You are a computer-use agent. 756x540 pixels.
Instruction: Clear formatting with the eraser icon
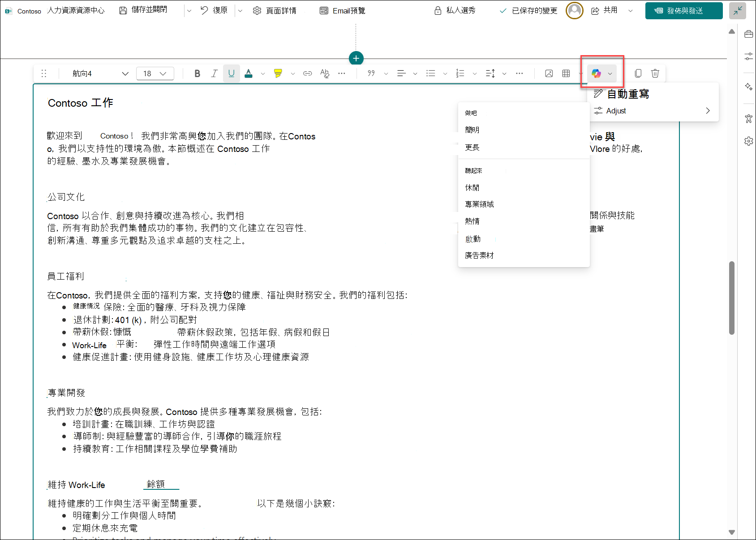[325, 73]
